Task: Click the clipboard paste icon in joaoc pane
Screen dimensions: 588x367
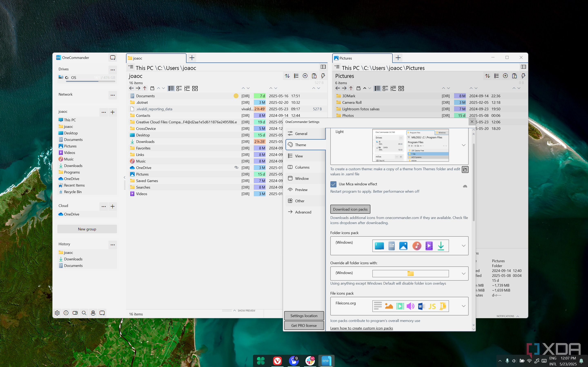Action: [314, 76]
